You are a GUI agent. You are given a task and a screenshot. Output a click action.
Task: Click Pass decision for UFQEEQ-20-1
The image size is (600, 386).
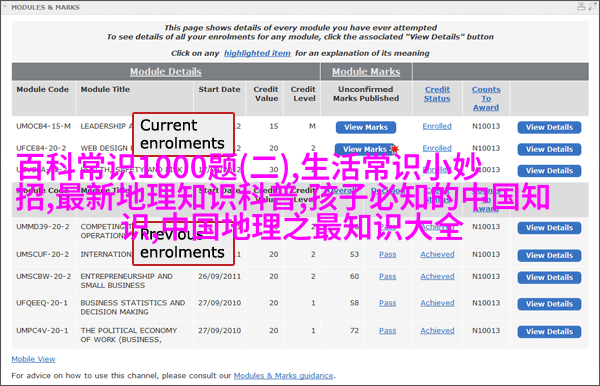coord(388,303)
